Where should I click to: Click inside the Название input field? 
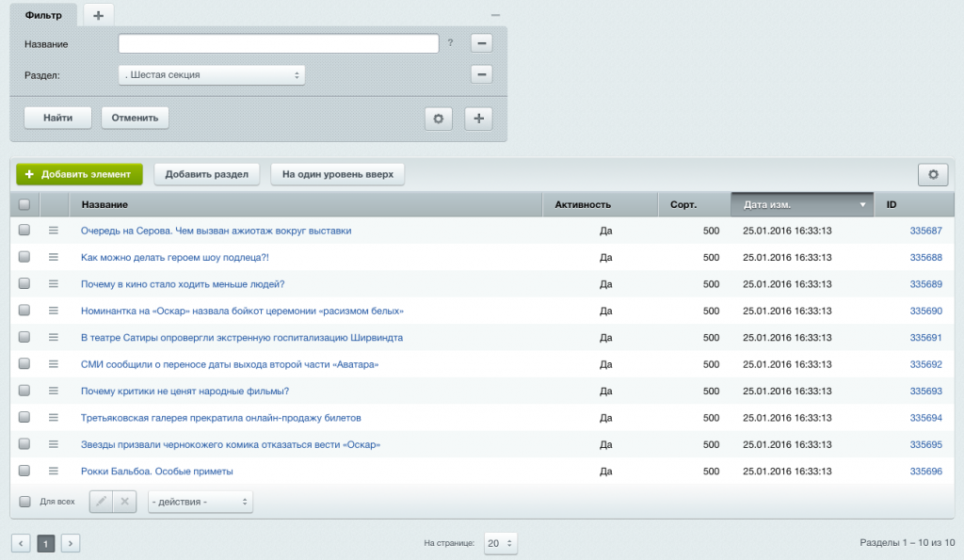pos(278,43)
